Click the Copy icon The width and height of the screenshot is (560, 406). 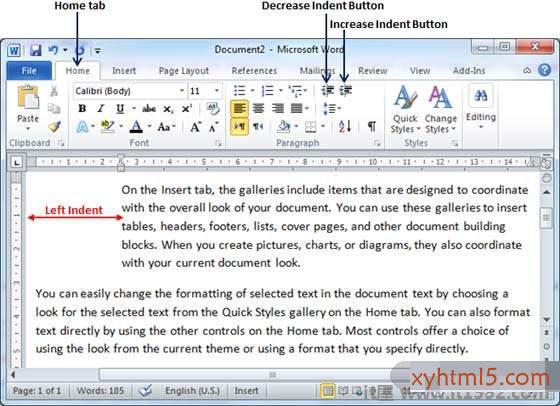tap(54, 109)
